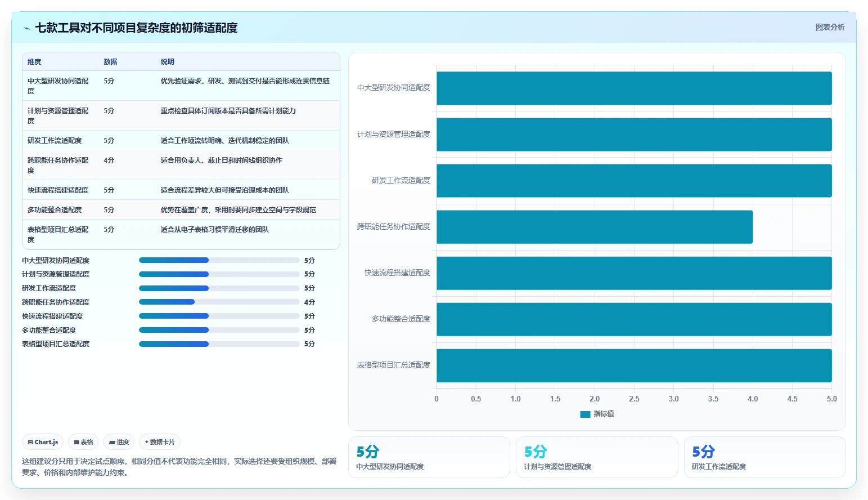Image resolution: width=868 pixels, height=500 pixels.
Task: Click the 0.5 tick on the chart's x-axis
Action: (x=476, y=399)
